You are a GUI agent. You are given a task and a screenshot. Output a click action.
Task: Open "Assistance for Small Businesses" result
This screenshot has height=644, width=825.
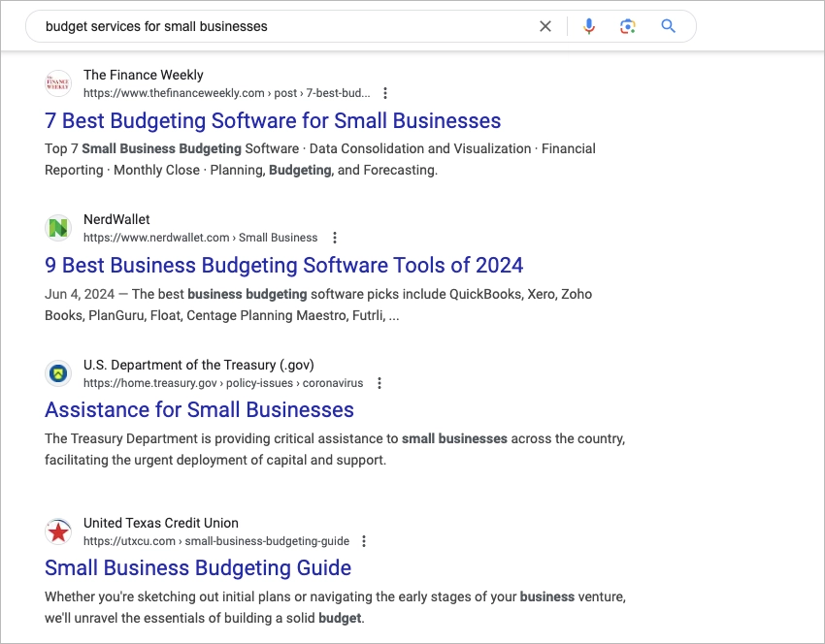click(x=199, y=409)
